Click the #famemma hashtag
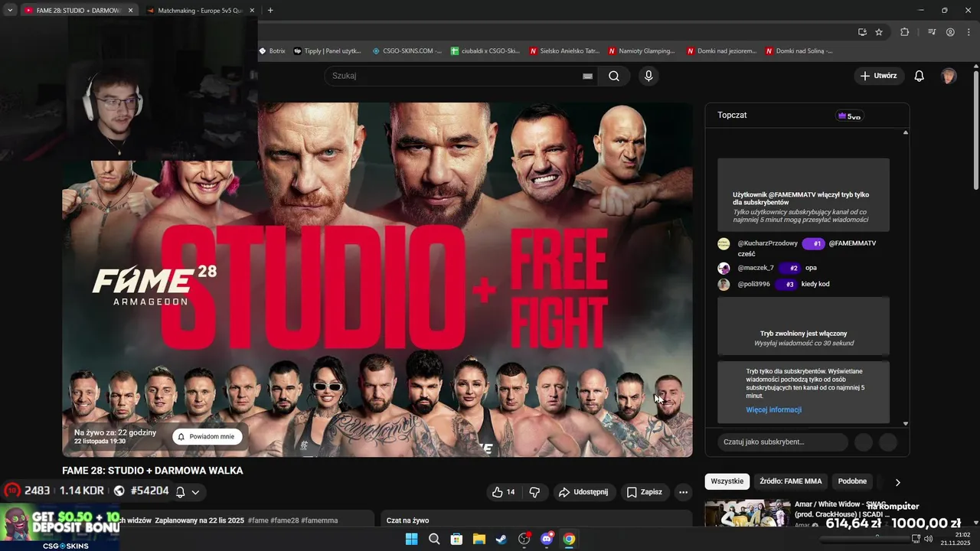Screen dimensions: 980x551 [319, 520]
